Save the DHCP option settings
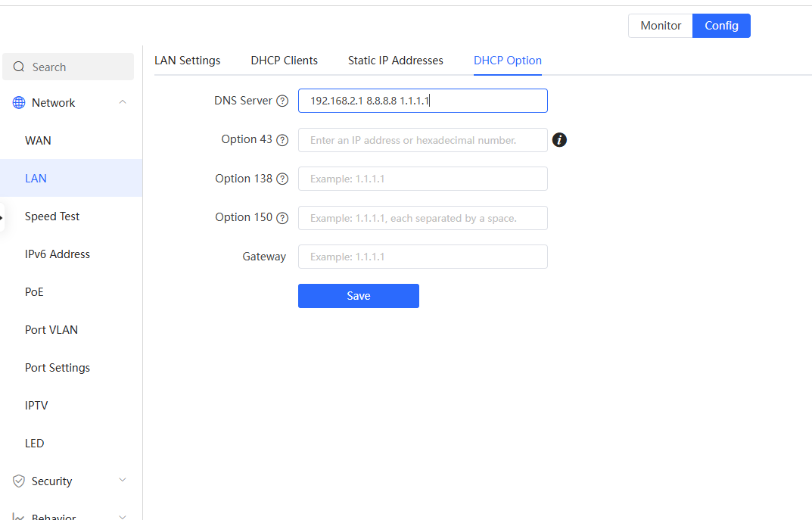Image resolution: width=812 pixels, height=520 pixels. tap(359, 296)
